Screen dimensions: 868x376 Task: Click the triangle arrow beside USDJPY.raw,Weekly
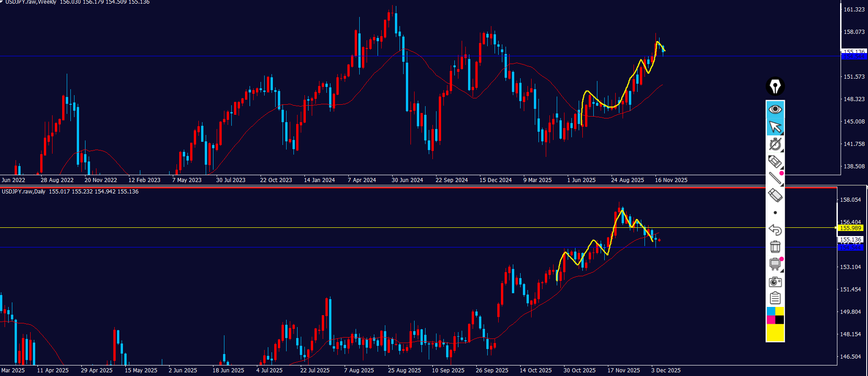point(2,2)
